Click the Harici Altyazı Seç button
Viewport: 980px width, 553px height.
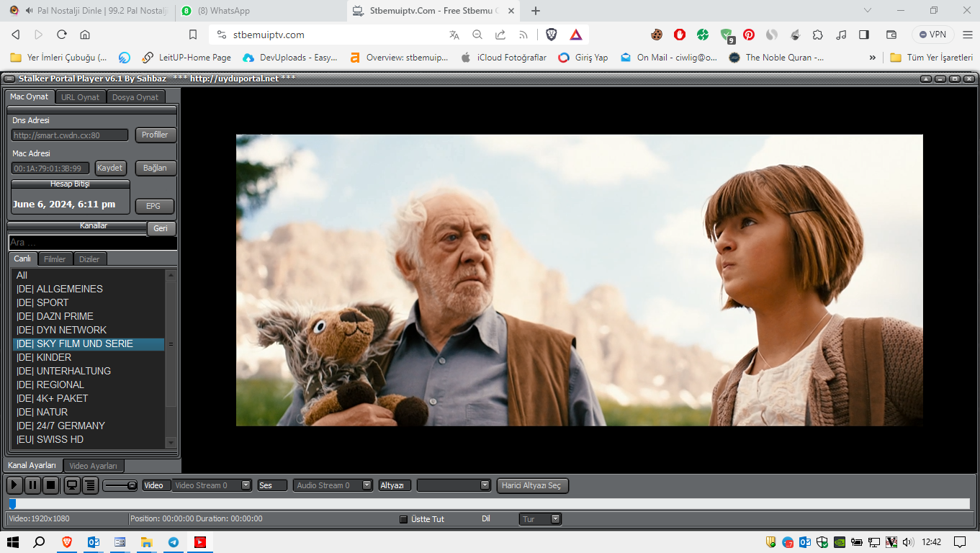(x=533, y=485)
